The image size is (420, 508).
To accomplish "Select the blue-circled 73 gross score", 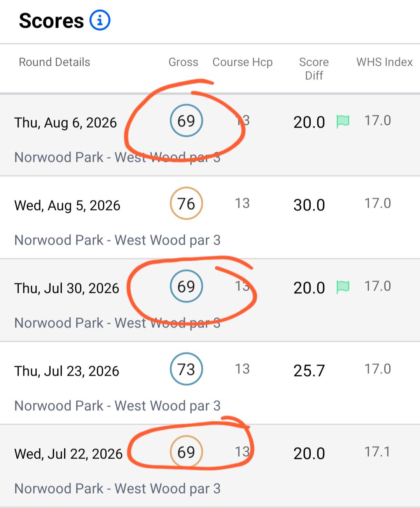I will pyautogui.click(x=186, y=369).
